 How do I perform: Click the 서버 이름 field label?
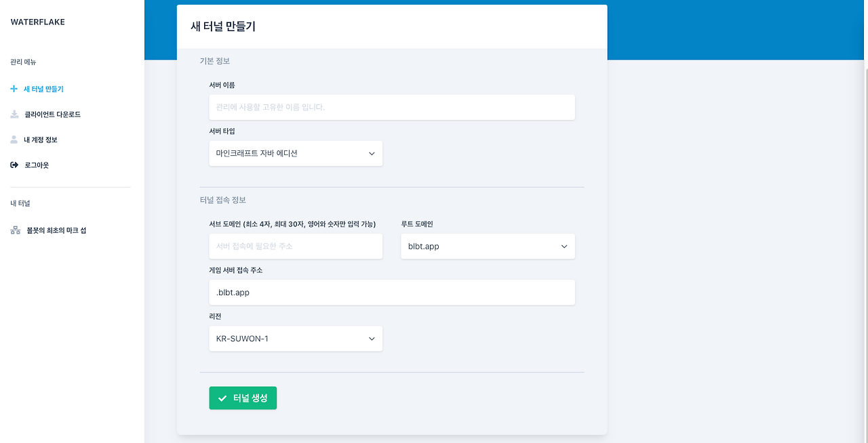point(222,85)
